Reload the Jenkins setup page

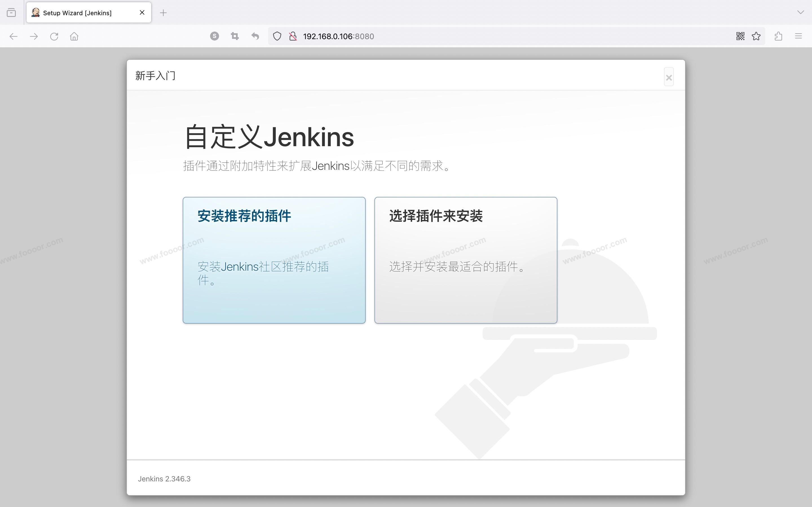[x=54, y=36]
